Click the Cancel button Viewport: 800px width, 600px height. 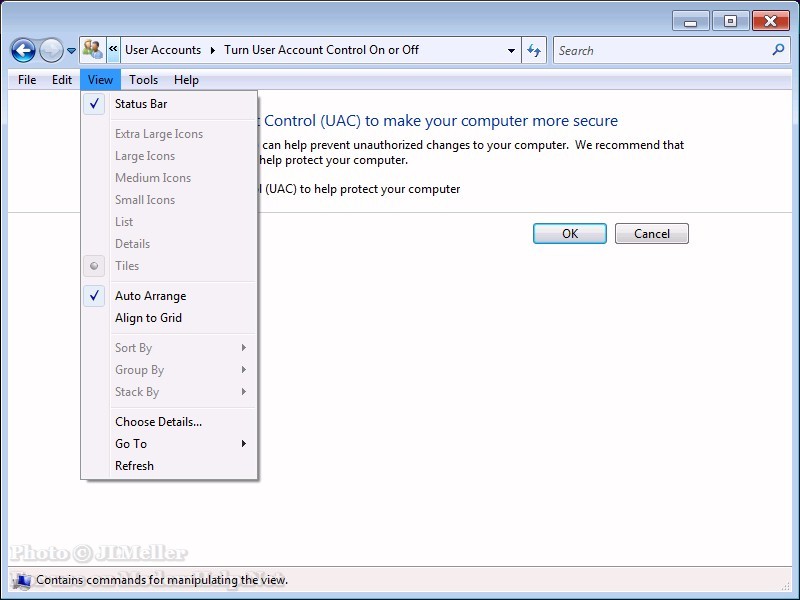[x=652, y=234]
